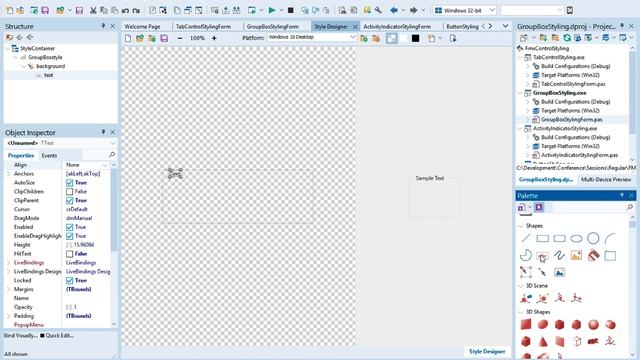The height and width of the screenshot is (360, 640).
Task: Toggle the ClipParent checkbox
Action: tap(69, 200)
